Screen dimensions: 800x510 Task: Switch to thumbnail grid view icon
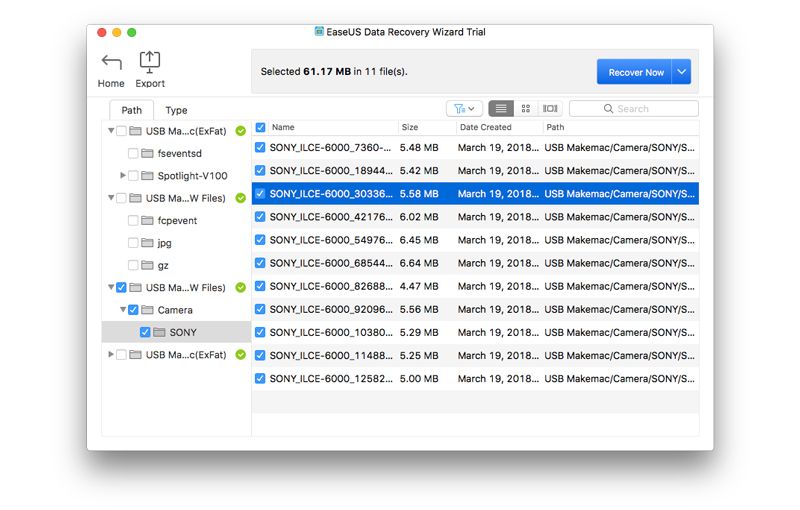(x=526, y=109)
